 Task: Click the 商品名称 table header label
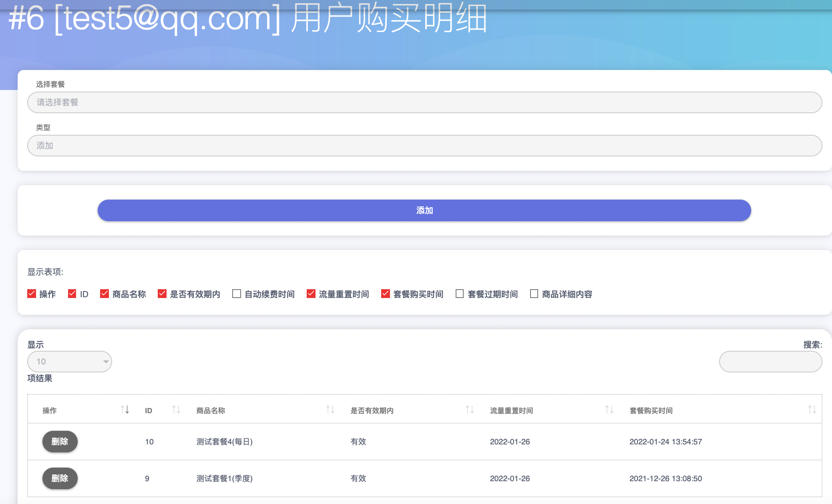pos(210,410)
